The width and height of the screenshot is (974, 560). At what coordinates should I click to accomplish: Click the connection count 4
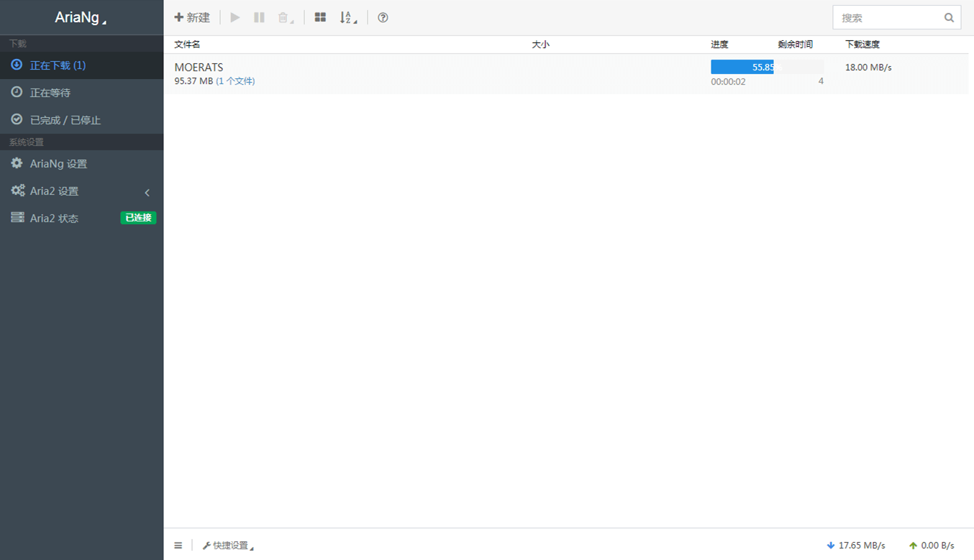(821, 81)
